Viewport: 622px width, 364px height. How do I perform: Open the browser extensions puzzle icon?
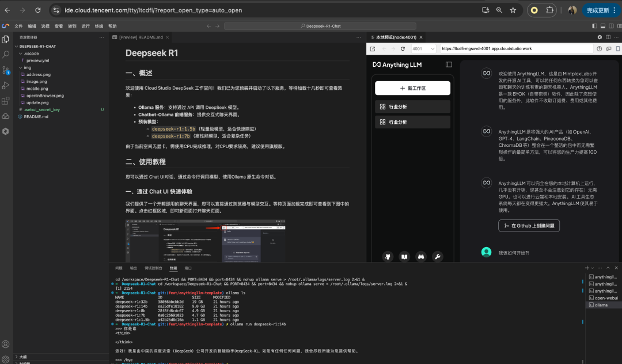point(550,10)
